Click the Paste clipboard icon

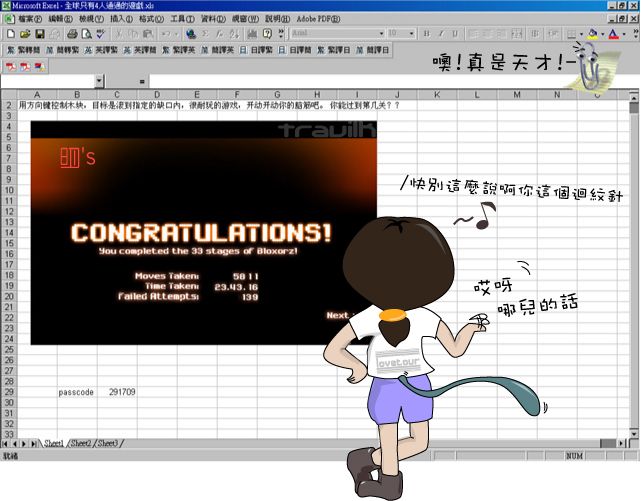pyautogui.click(x=147, y=34)
